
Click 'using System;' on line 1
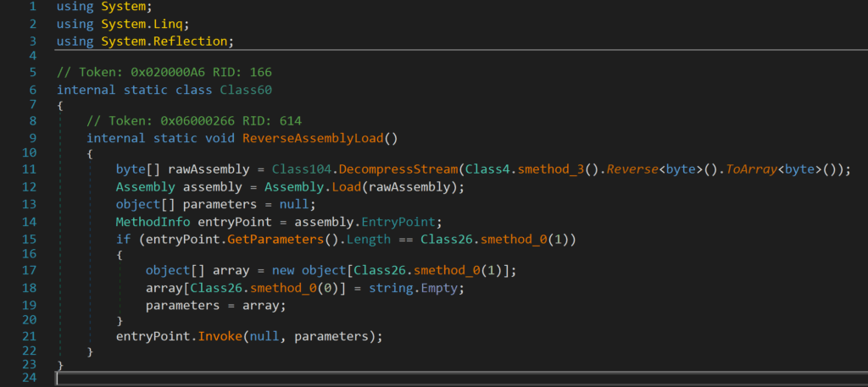coord(104,7)
